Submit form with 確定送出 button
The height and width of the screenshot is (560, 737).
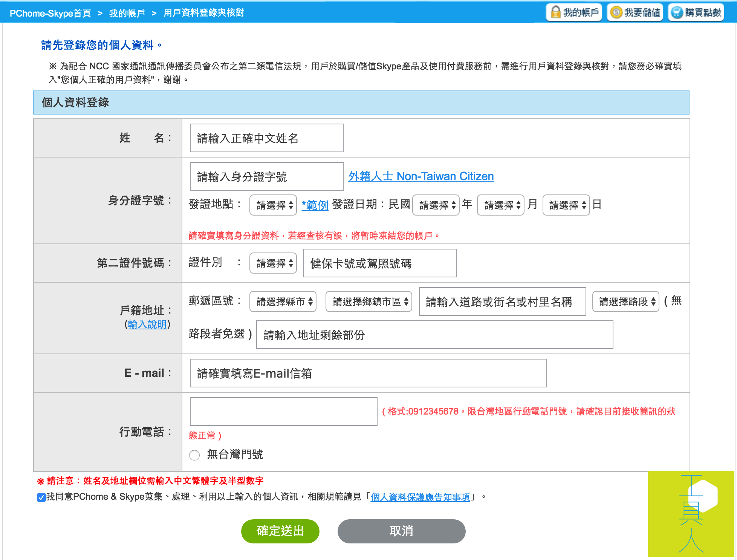point(280,531)
